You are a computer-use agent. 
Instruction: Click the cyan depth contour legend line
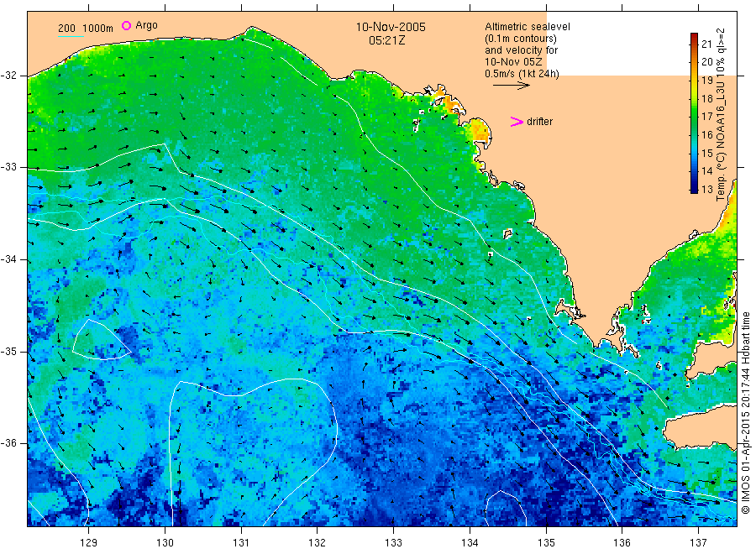(71, 37)
